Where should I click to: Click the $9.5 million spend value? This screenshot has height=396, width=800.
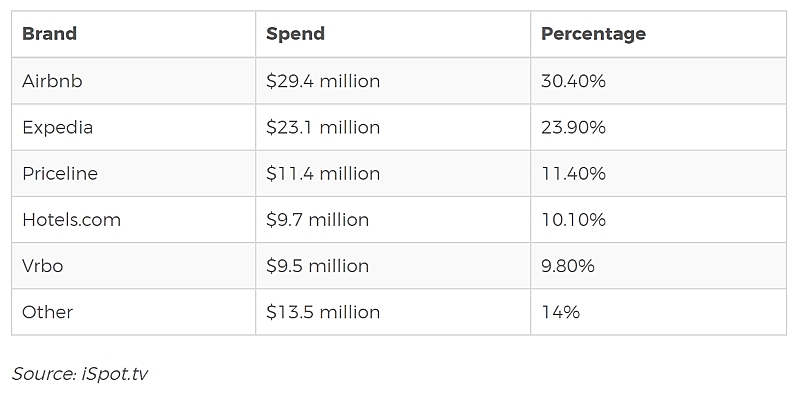[317, 265]
